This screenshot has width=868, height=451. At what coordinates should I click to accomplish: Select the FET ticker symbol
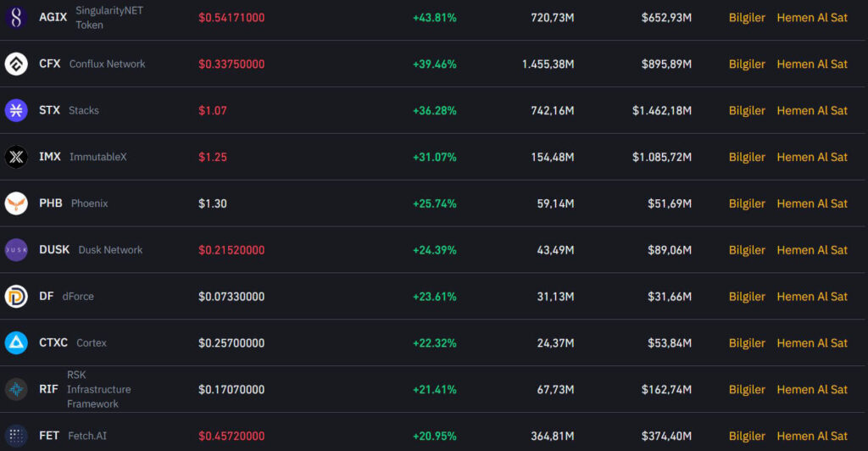click(x=49, y=436)
